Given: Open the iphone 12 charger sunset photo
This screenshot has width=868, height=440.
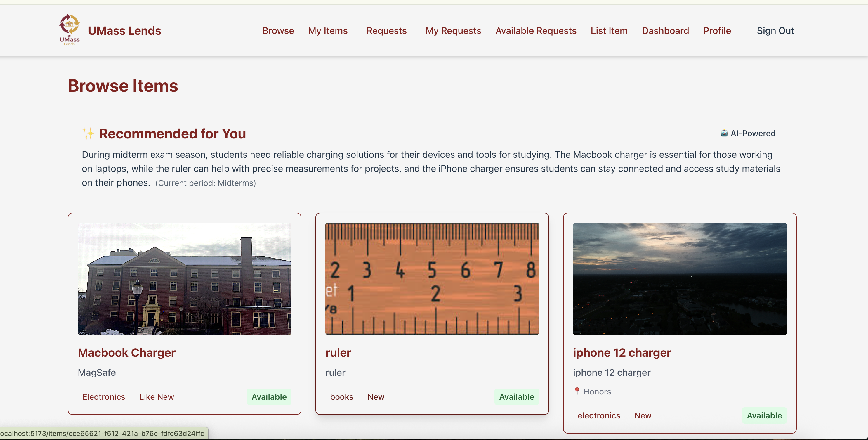Looking at the screenshot, I should (x=680, y=278).
